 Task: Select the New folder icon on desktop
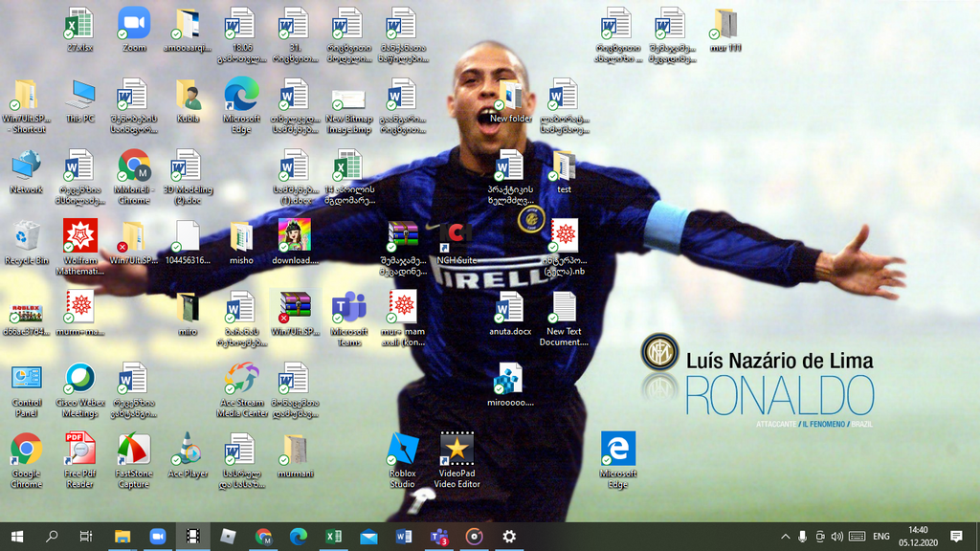point(511,100)
